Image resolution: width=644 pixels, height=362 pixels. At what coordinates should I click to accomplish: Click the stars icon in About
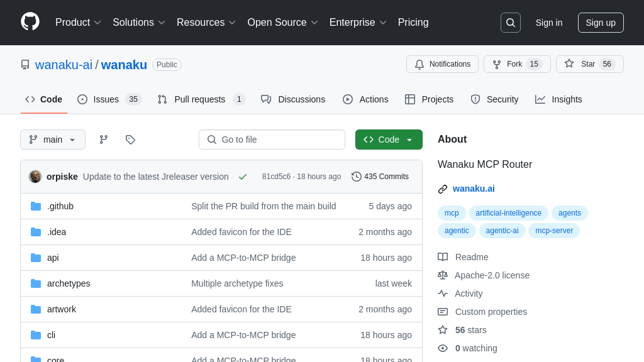pyautogui.click(x=443, y=330)
